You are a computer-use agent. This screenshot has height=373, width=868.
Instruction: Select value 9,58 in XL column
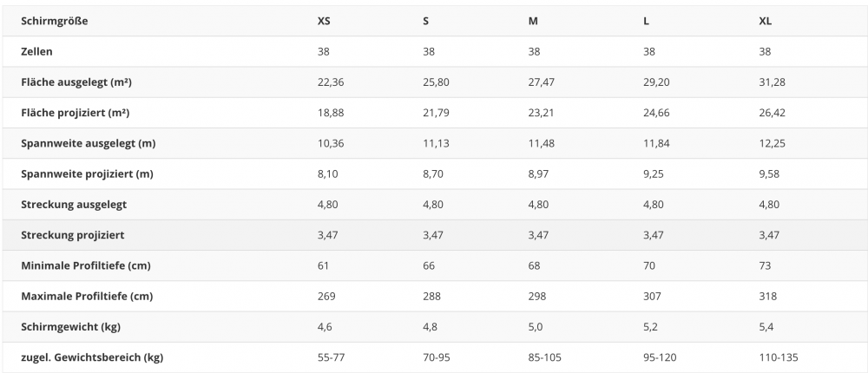pyautogui.click(x=769, y=173)
